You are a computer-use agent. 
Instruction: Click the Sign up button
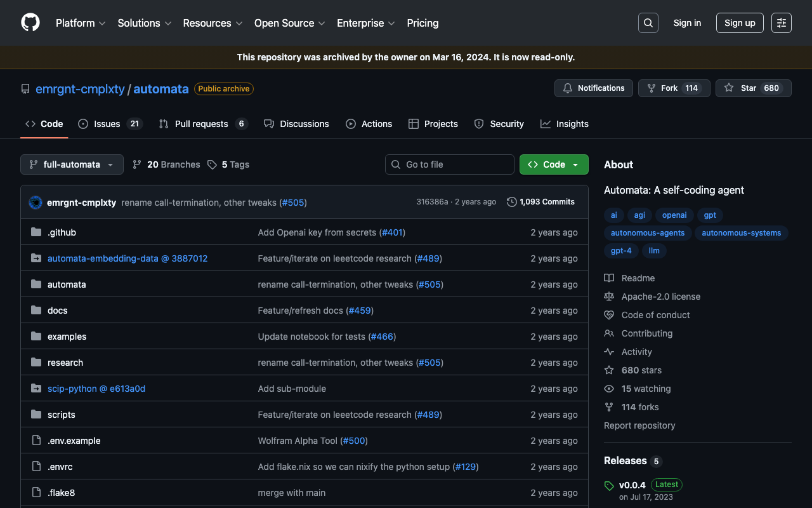(740, 23)
